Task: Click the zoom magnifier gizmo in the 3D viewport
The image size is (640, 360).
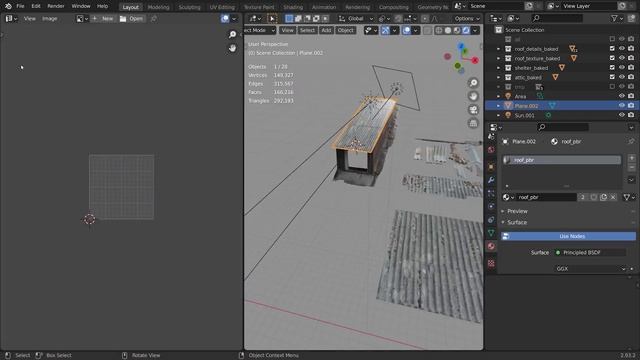Action: (x=473, y=83)
